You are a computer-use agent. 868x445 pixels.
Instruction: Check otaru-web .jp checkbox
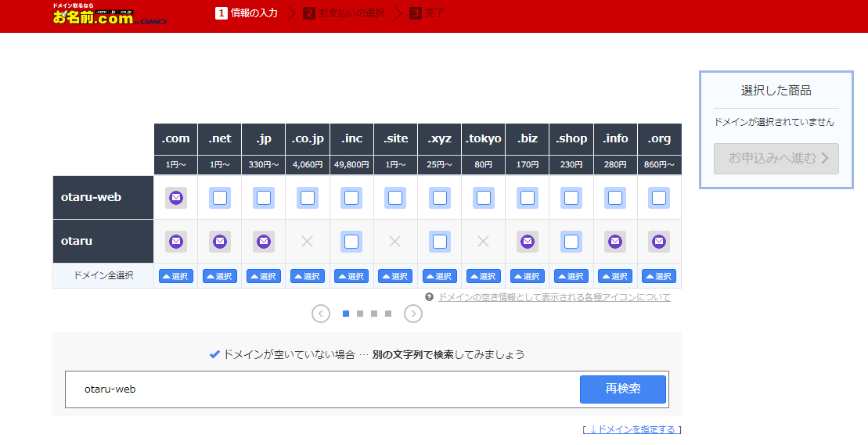point(264,197)
